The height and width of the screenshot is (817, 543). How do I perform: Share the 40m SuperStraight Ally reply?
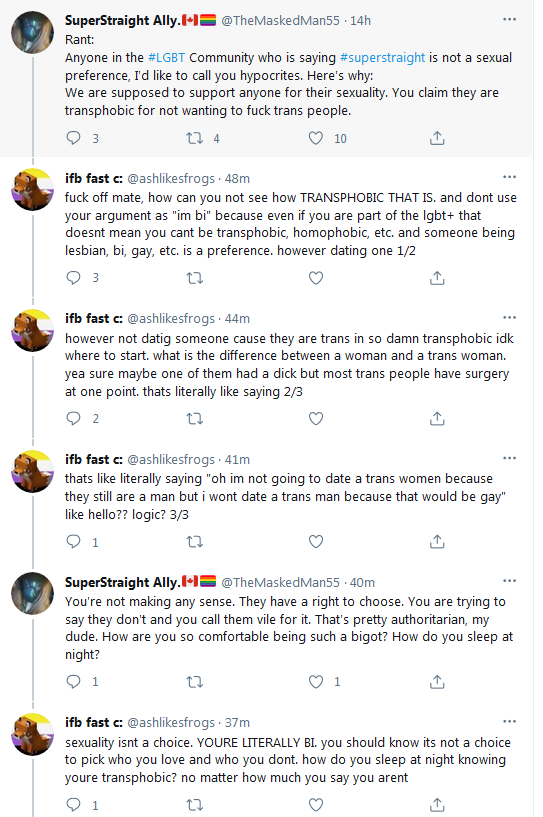(x=437, y=682)
